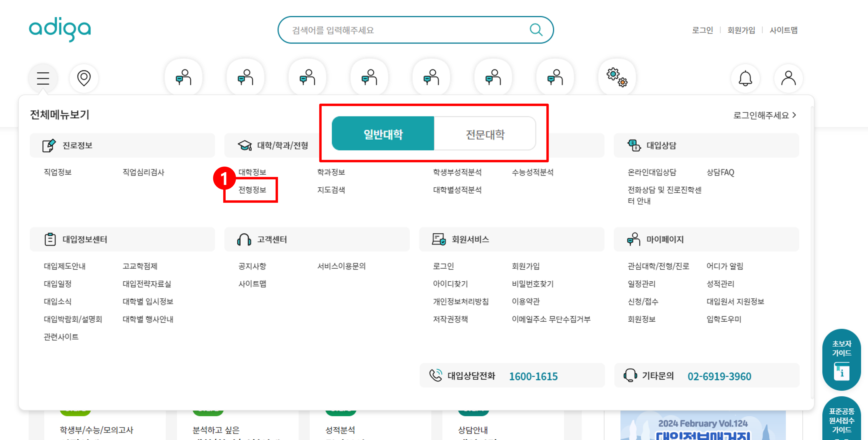
Task: Go to 고교학점제
Action: click(140, 266)
